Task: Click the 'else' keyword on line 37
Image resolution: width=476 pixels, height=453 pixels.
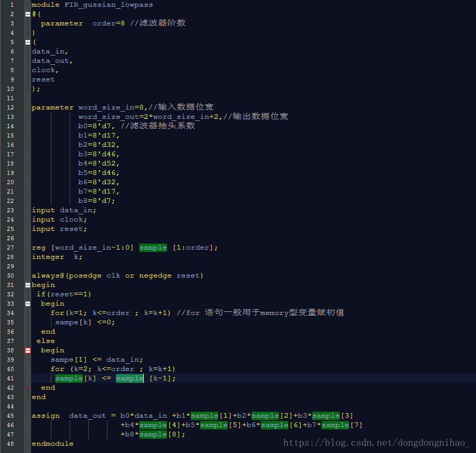Action: click(x=46, y=341)
